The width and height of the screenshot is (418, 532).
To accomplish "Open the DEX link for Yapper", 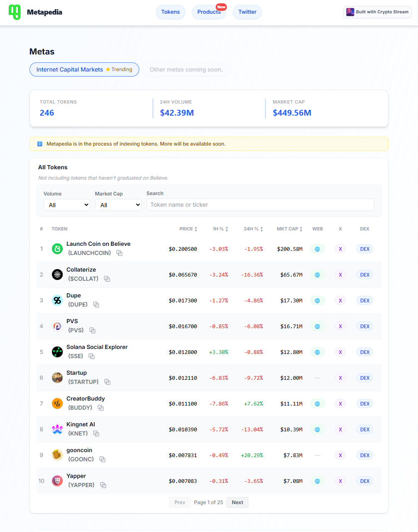I will pyautogui.click(x=365, y=481).
